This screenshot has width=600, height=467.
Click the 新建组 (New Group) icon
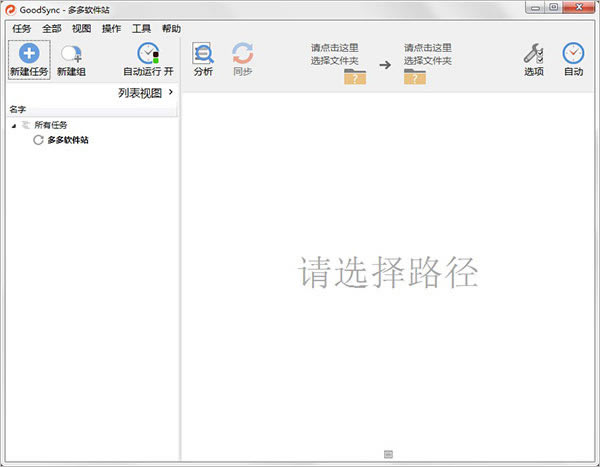pyautogui.click(x=71, y=54)
